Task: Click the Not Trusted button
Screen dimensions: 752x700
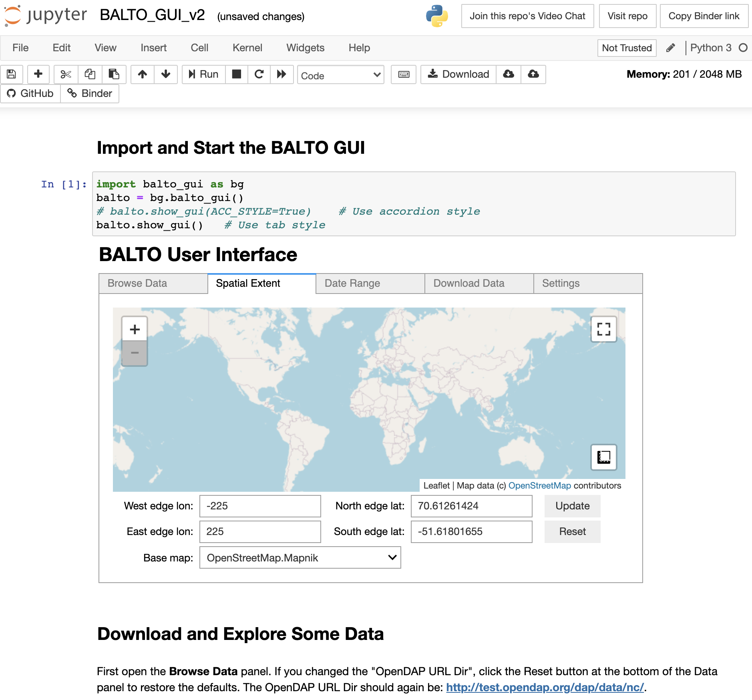Action: click(627, 48)
